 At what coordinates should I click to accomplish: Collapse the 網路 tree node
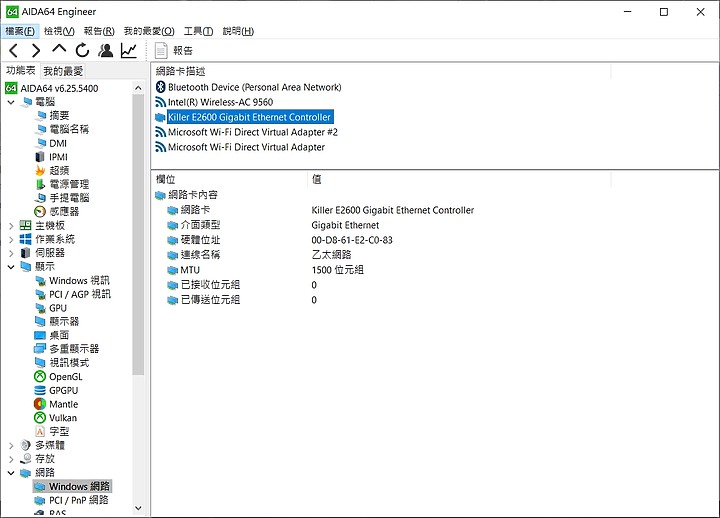[11, 473]
